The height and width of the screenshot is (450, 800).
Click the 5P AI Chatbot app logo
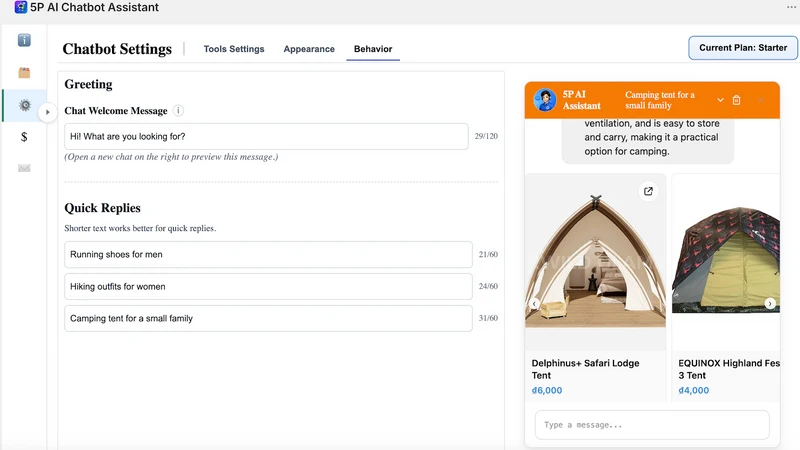[x=20, y=7]
